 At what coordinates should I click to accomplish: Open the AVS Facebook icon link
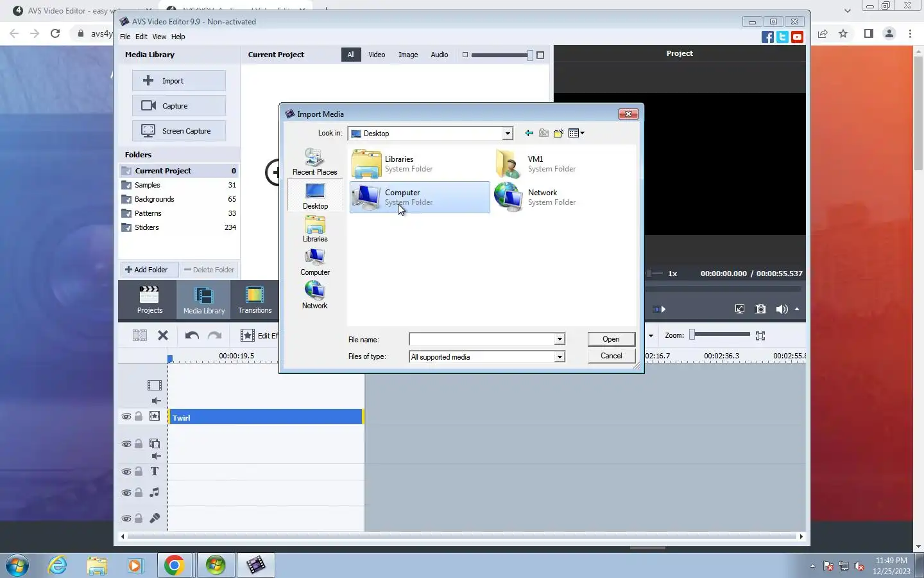tap(767, 37)
